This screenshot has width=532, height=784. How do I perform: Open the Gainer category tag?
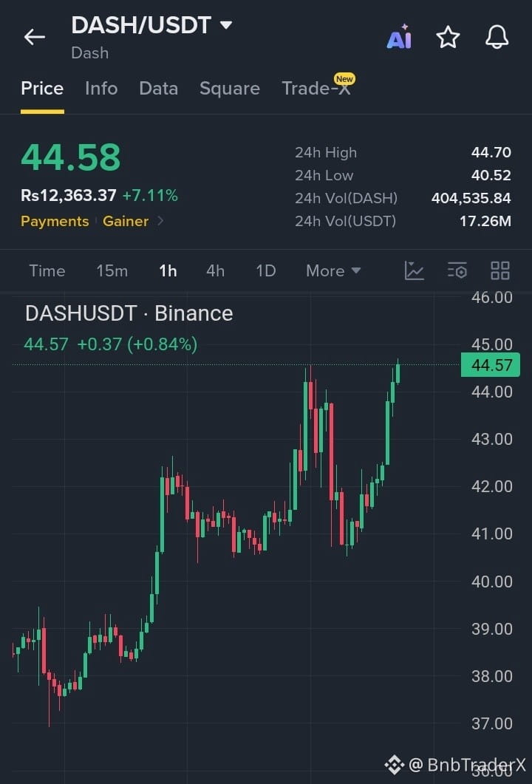coord(126,221)
